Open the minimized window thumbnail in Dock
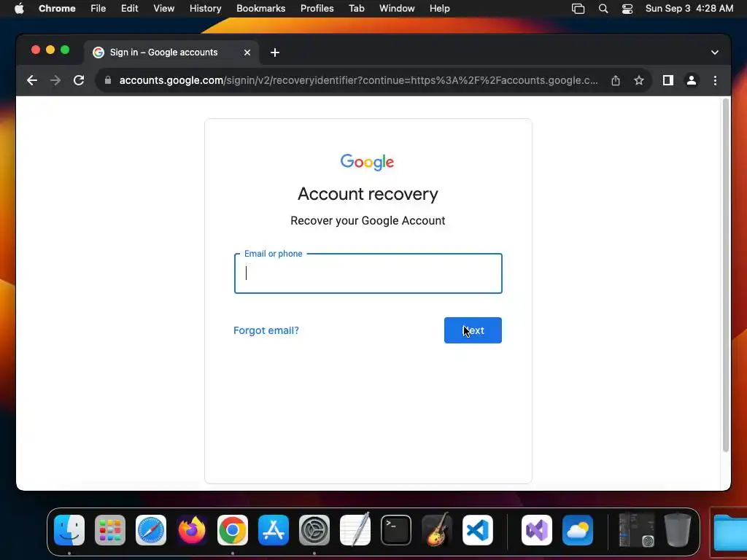747x560 pixels. pyautogui.click(x=636, y=530)
